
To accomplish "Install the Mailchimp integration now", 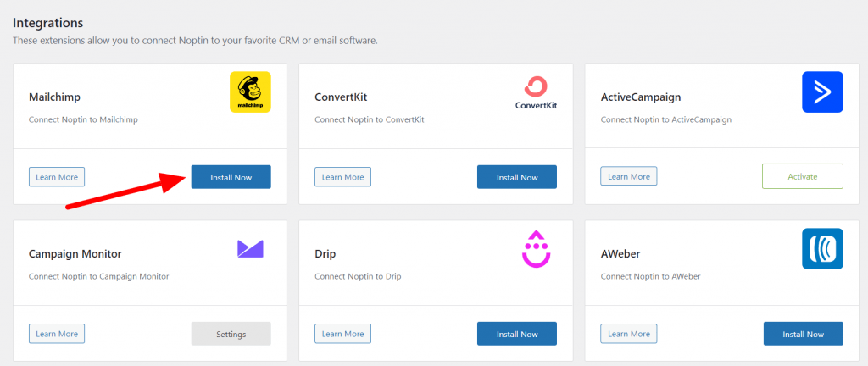I will pyautogui.click(x=231, y=177).
